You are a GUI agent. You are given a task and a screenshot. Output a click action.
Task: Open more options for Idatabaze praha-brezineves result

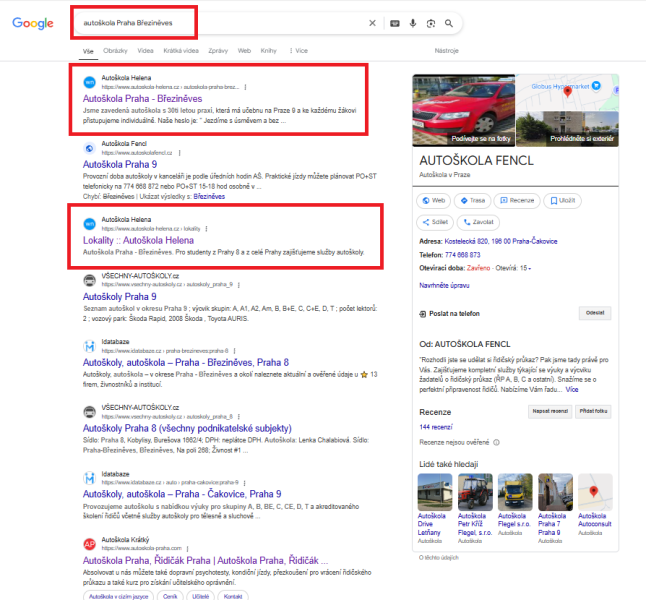(234, 351)
